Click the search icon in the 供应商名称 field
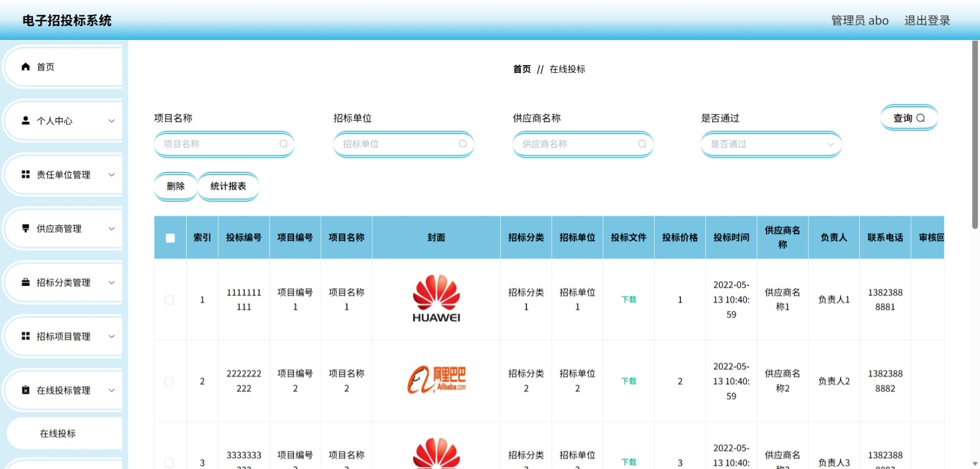Viewport: 980px width, 469px height. tap(642, 144)
